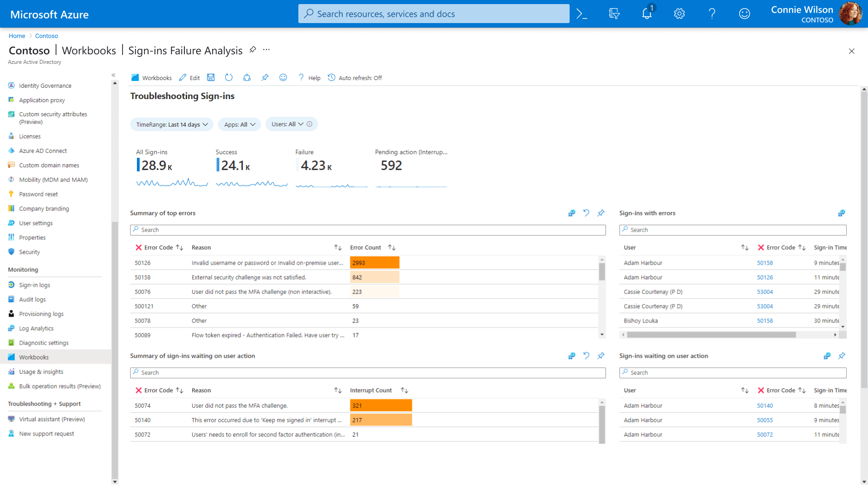This screenshot has width=868, height=489.
Task: Open the TimeRange: Last 14 days dropdown
Action: pos(171,124)
